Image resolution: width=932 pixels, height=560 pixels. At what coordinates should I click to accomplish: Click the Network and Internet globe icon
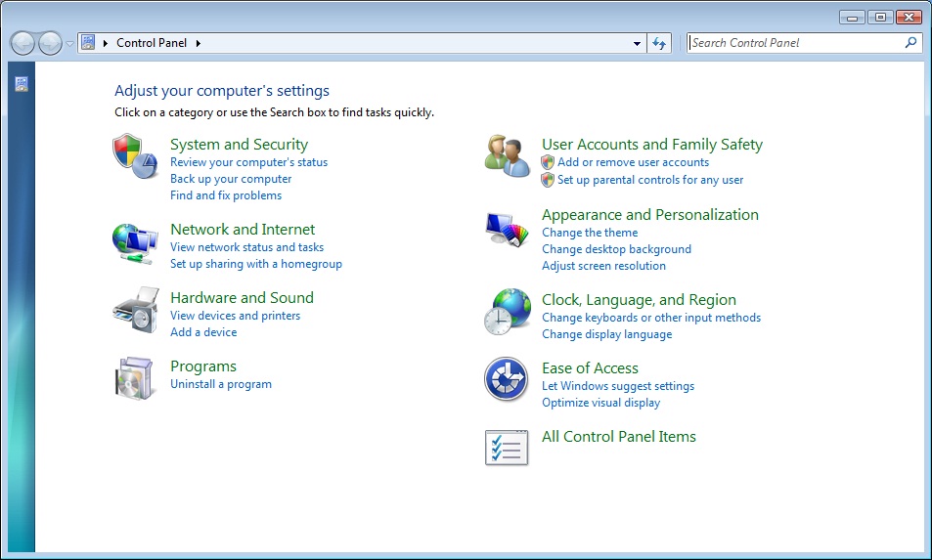tap(136, 243)
